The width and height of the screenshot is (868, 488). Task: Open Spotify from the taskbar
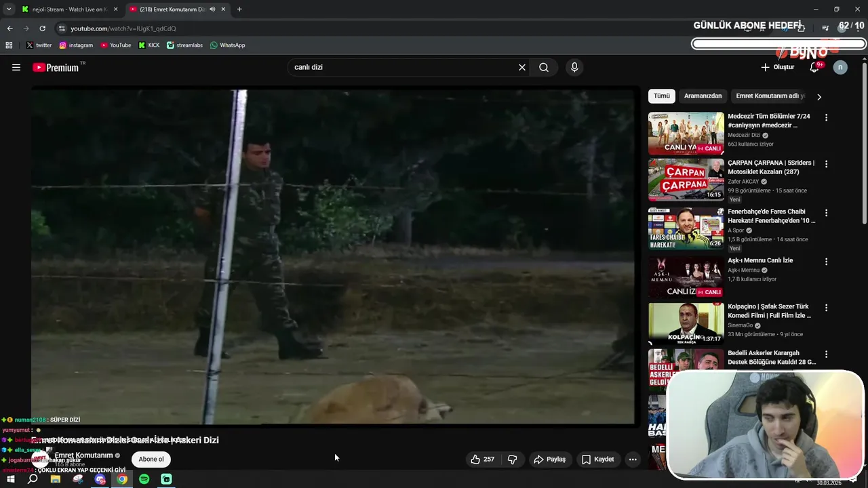144,479
